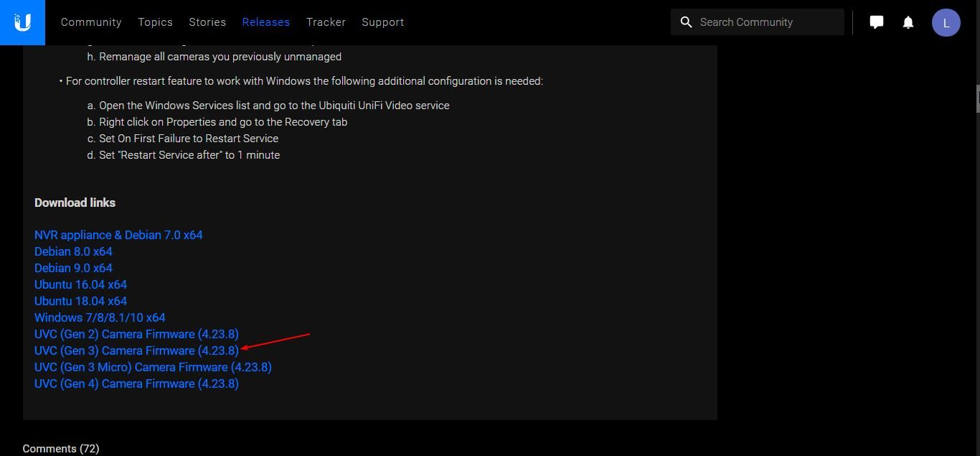Download UVC (Gen 4) Camera Firmware
Screen dimensions: 980x456
(x=136, y=383)
